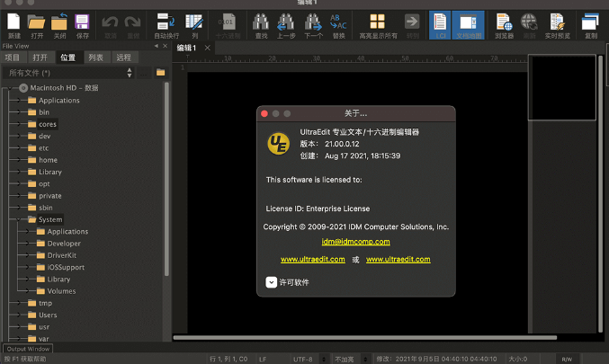The width and height of the screenshot is (609, 364).
Task: Expand 许可软件 in the About dialog
Action: [x=271, y=282]
